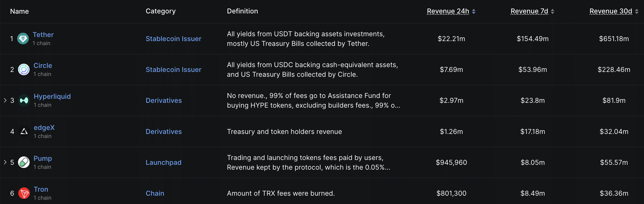Screen dimensions: 644x204
Task: Sort by Revenue 24h column header
Action: 448,11
